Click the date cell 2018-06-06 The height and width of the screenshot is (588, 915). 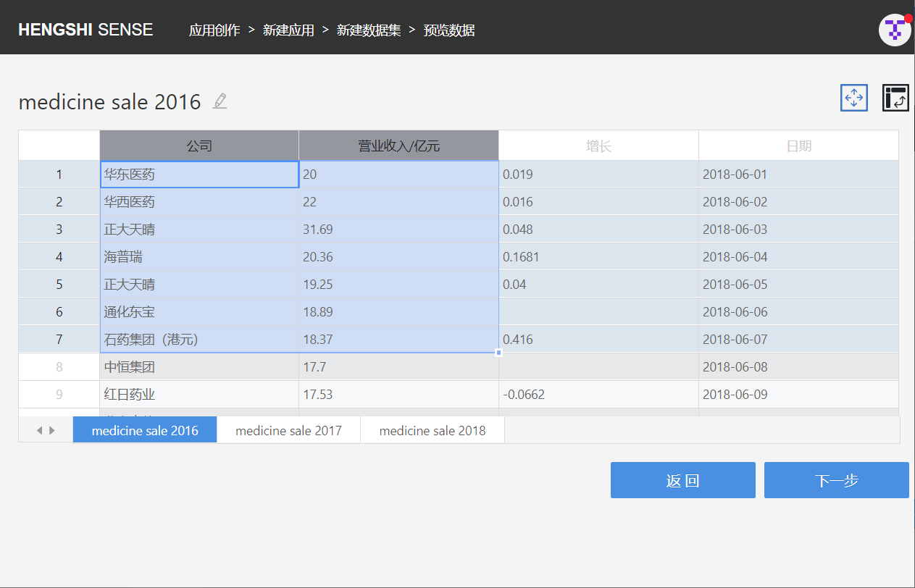[x=798, y=312]
